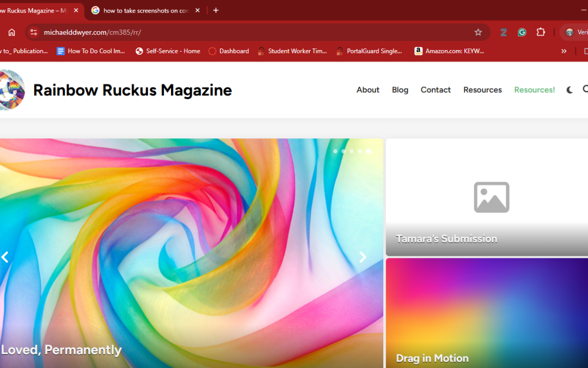This screenshot has height=368, width=588.
Task: Open a new browser tab with plus
Action: [216, 10]
